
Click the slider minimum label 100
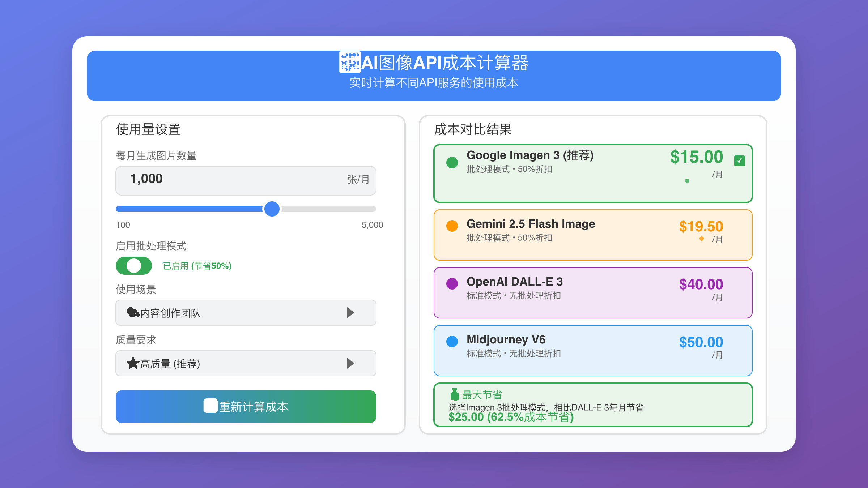click(123, 225)
